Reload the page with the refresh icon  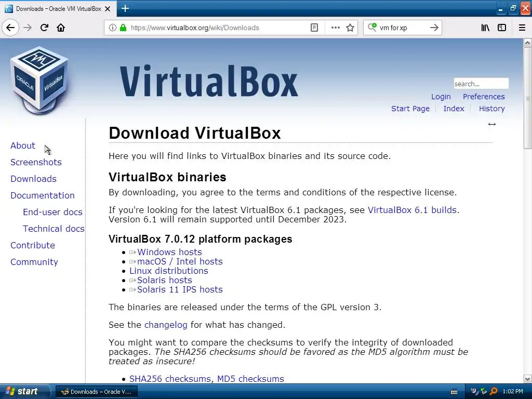pyautogui.click(x=44, y=28)
